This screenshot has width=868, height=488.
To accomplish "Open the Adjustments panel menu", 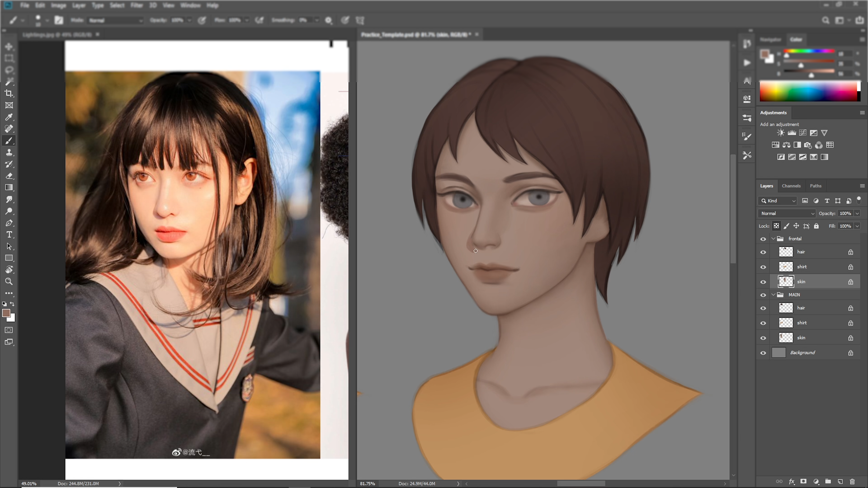I will click(862, 113).
